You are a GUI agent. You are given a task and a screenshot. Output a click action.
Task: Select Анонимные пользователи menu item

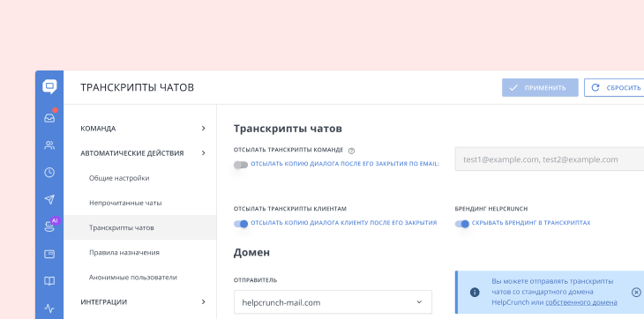[x=133, y=278]
